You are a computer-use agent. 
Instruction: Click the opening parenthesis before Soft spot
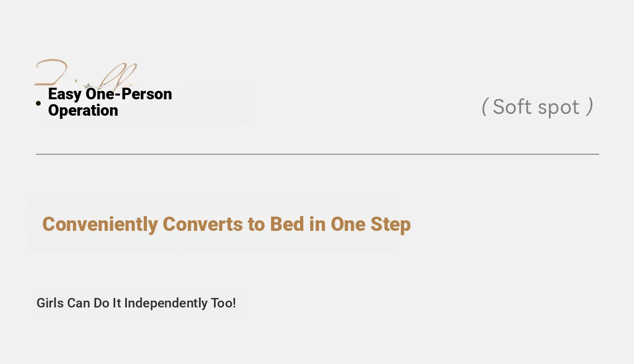pyautogui.click(x=484, y=107)
